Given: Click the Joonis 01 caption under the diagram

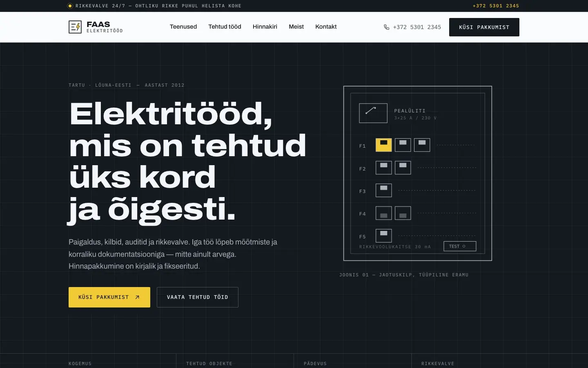Looking at the screenshot, I should (x=404, y=275).
